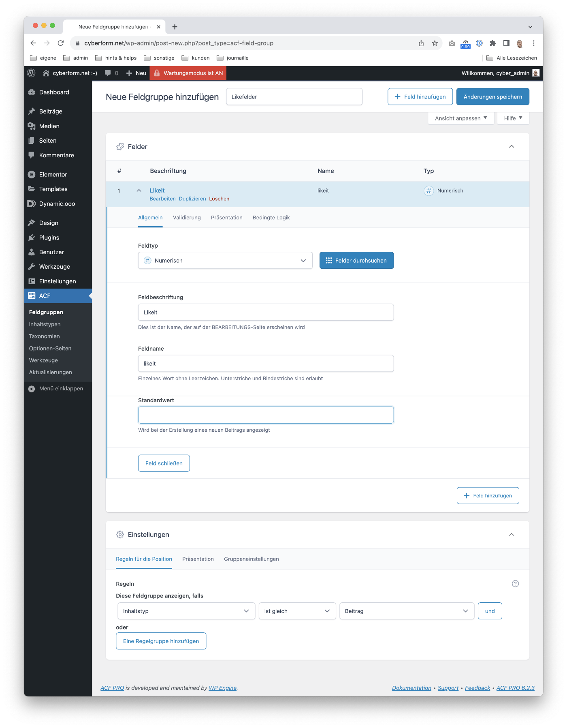Collapse the Einstellungen panel chevron
The height and width of the screenshot is (728, 567).
[512, 534]
